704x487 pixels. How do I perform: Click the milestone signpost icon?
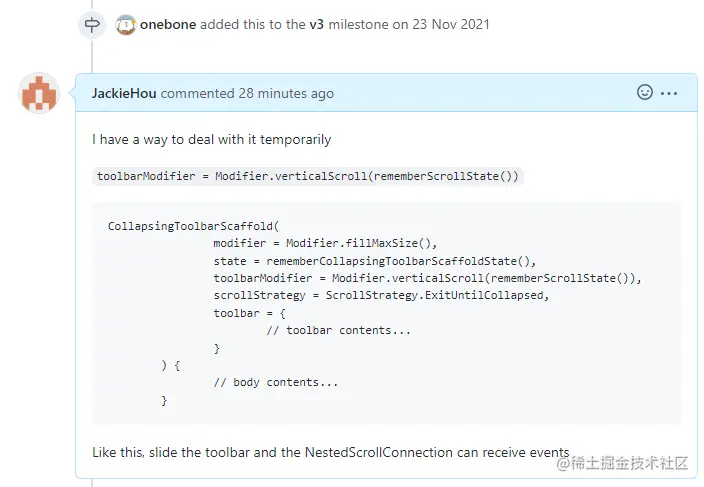click(x=92, y=25)
